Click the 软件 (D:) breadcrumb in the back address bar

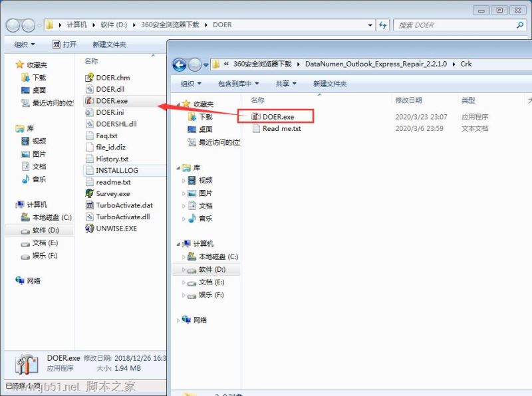click(114, 25)
